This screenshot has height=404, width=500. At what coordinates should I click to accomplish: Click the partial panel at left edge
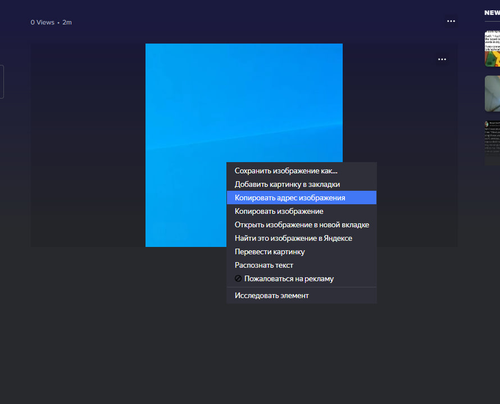pos(2,82)
